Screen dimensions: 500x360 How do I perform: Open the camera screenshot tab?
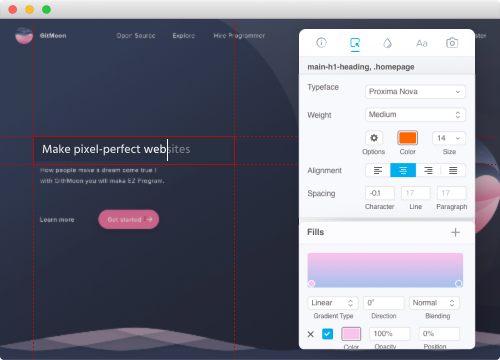452,43
